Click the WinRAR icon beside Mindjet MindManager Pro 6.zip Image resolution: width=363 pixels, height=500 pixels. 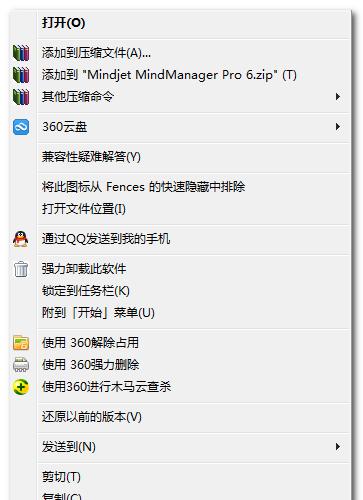[x=21, y=75]
